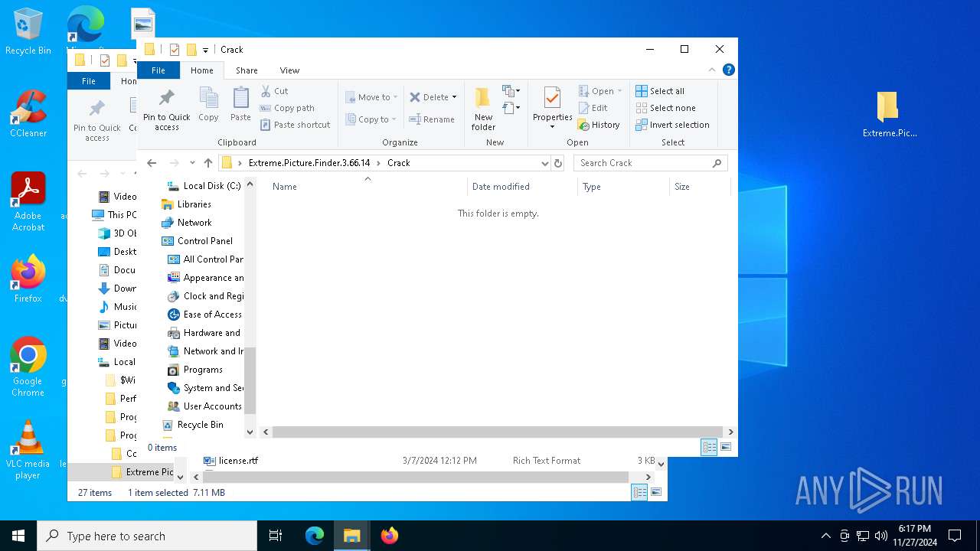Click Select none
980x551 pixels.
click(x=665, y=108)
